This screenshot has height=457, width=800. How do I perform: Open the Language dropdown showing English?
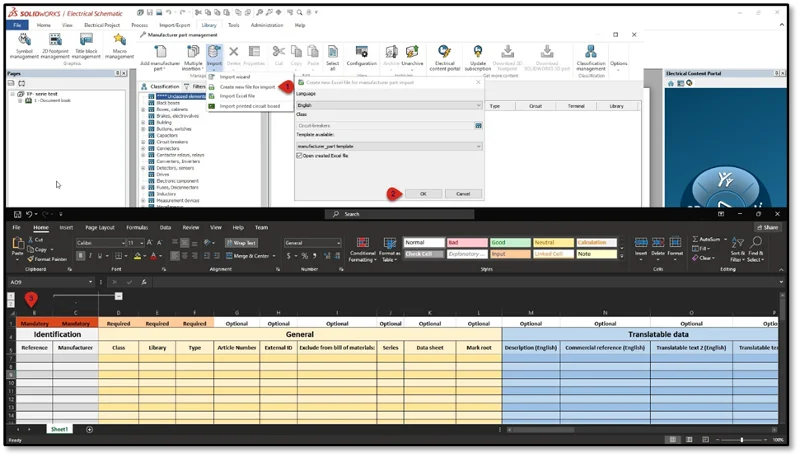click(x=389, y=104)
